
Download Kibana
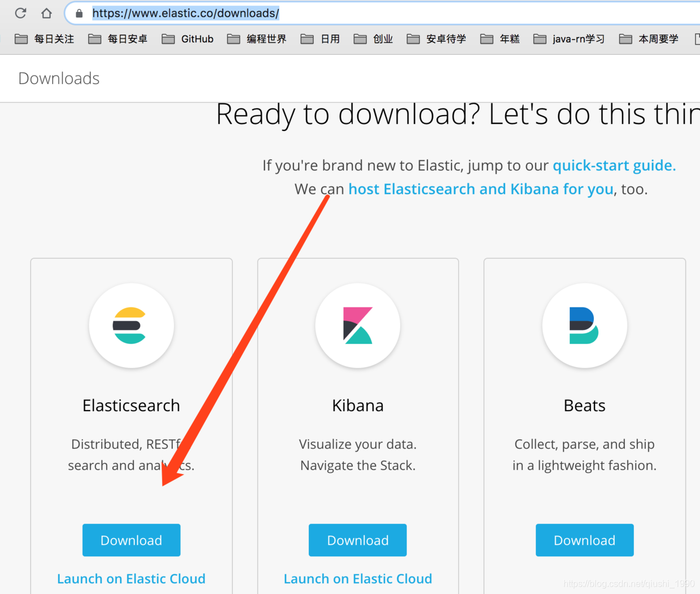[x=358, y=540]
